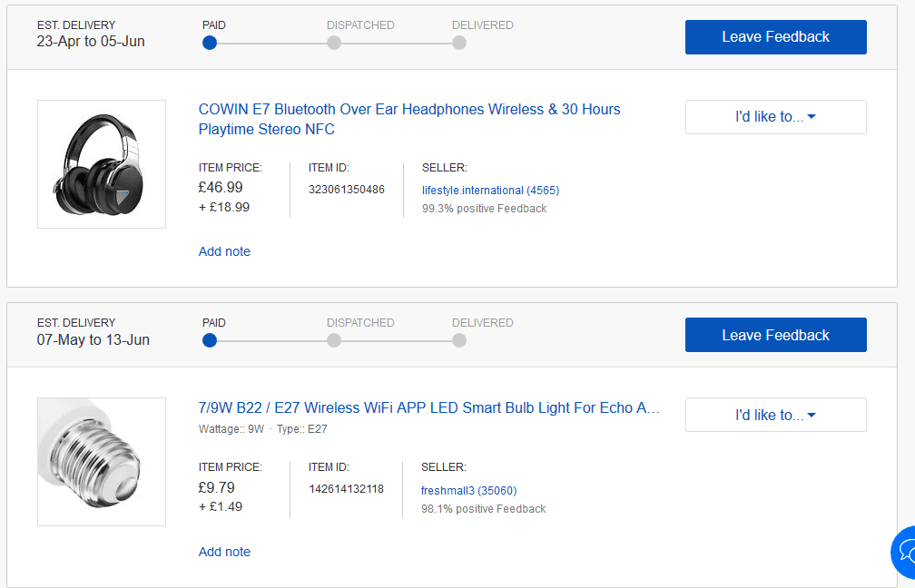
Task: Add note to the headphones order
Action: click(224, 251)
